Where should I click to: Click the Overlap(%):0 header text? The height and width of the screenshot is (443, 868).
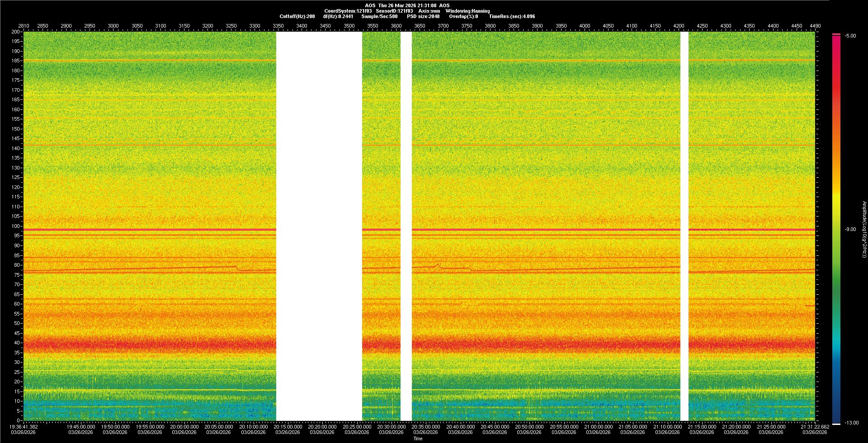463,16
